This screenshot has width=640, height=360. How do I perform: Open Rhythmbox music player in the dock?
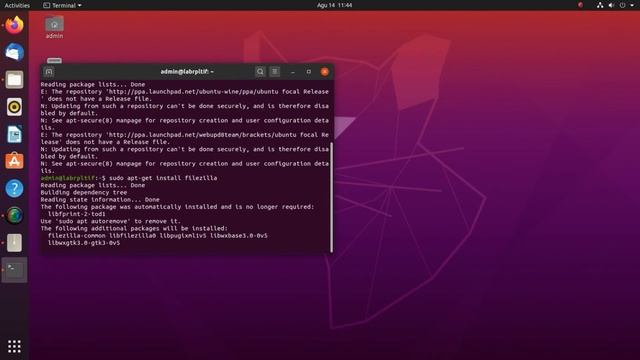coord(14,107)
